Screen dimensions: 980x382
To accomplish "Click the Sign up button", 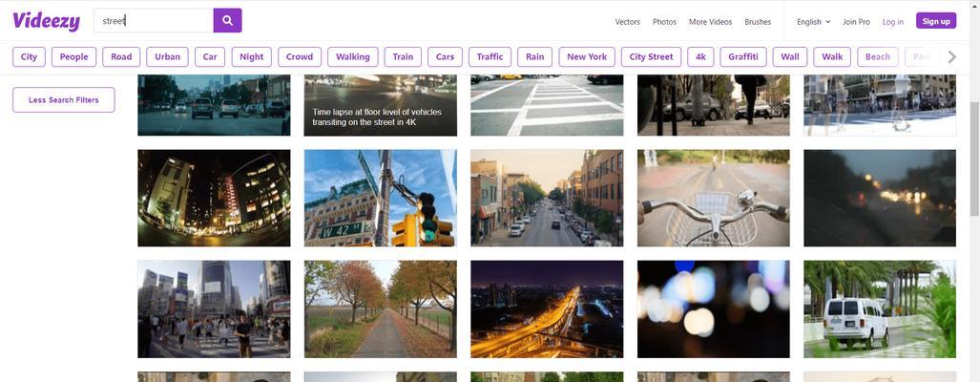I will tap(935, 21).
